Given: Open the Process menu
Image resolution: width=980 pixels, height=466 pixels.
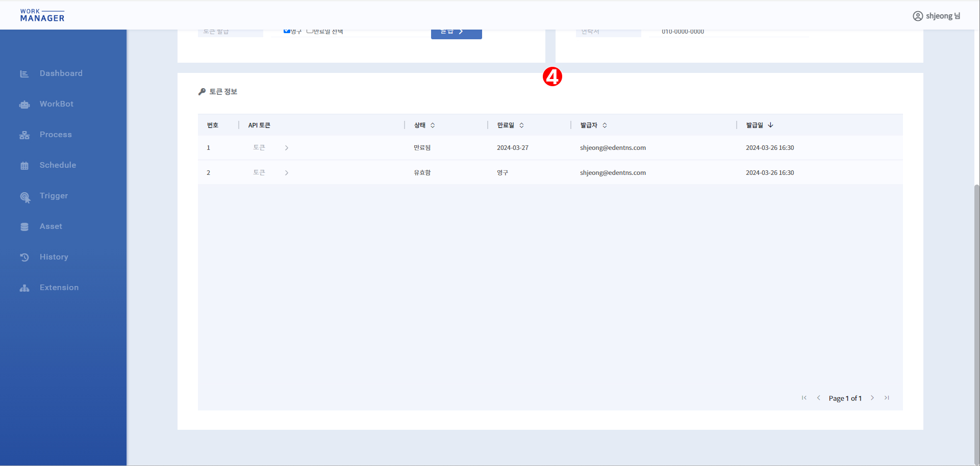Looking at the screenshot, I should coord(56,135).
